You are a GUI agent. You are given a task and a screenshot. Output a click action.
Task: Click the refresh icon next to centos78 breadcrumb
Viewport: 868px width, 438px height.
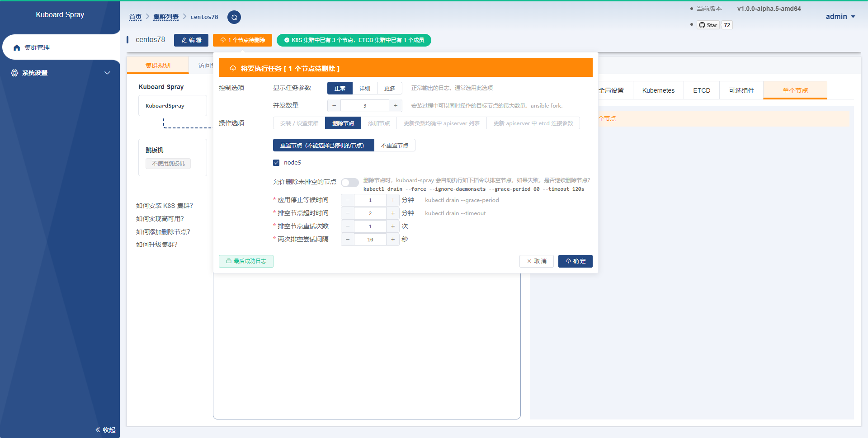click(234, 17)
